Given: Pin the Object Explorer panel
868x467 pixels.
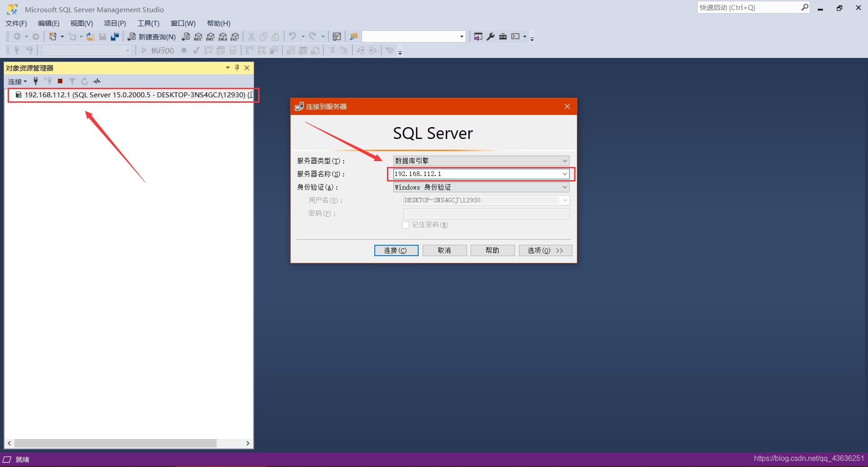Looking at the screenshot, I should pos(237,68).
